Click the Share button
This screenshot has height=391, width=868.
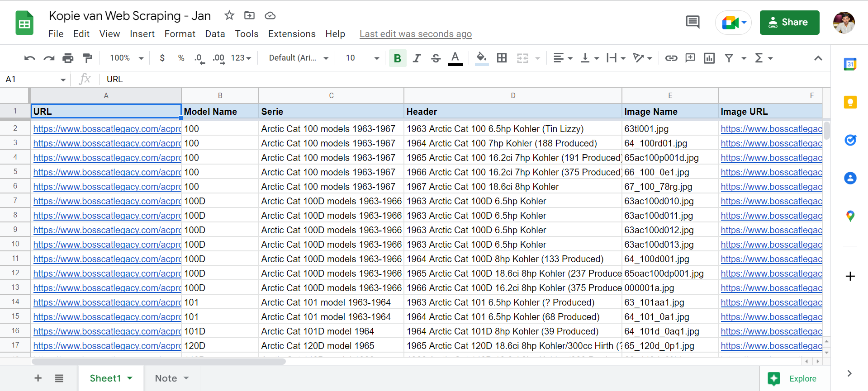(789, 23)
